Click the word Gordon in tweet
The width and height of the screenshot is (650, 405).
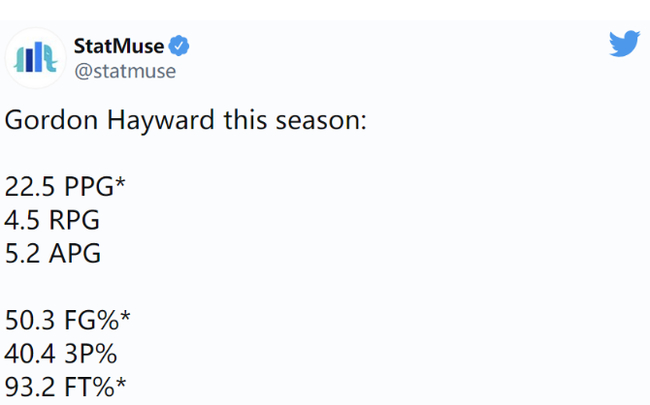[45, 123]
